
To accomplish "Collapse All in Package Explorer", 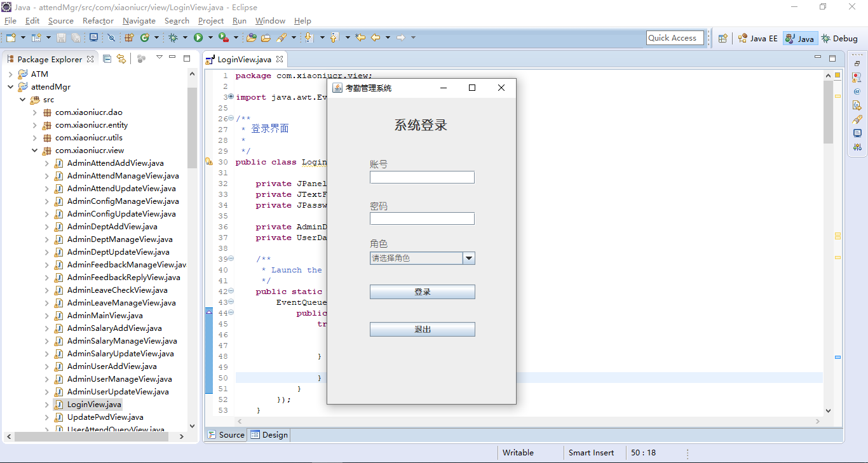I will [107, 58].
